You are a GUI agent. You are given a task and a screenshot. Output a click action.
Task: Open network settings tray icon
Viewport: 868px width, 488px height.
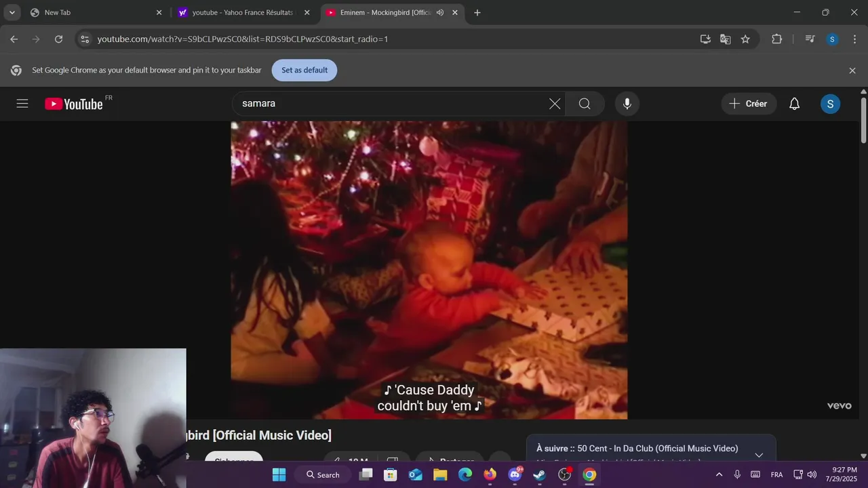click(798, 474)
